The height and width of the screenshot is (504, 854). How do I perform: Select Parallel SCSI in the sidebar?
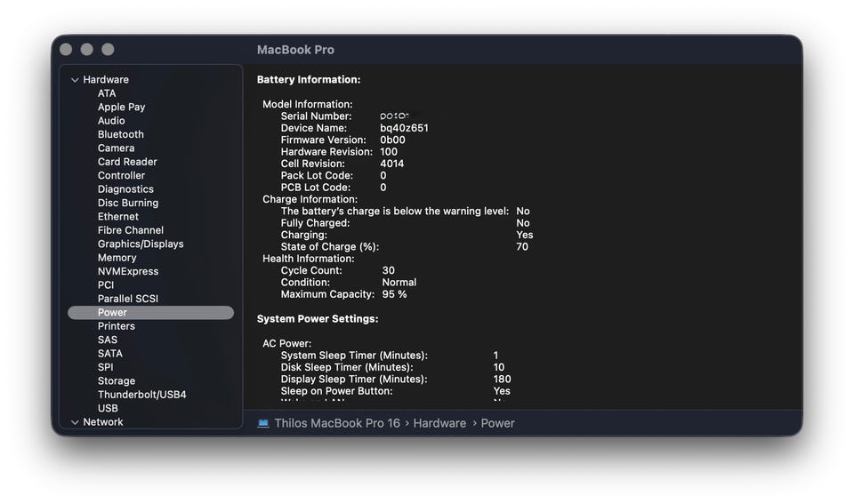(x=128, y=299)
